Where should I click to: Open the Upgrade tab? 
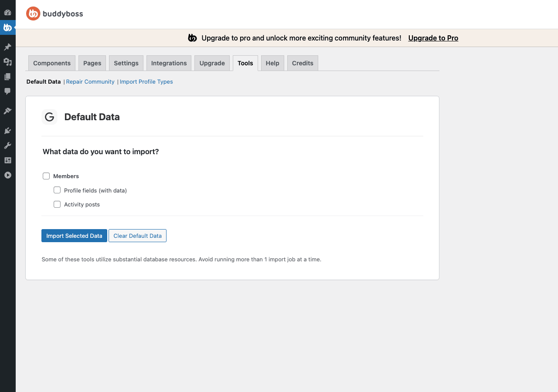(212, 63)
